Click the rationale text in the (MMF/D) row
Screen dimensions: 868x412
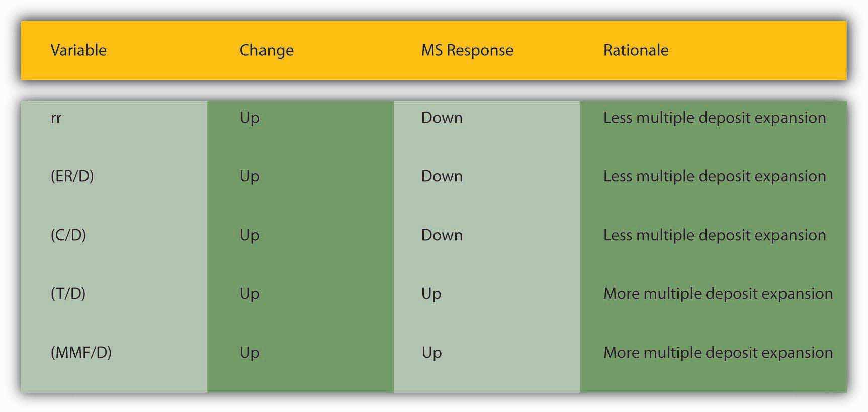[718, 353]
